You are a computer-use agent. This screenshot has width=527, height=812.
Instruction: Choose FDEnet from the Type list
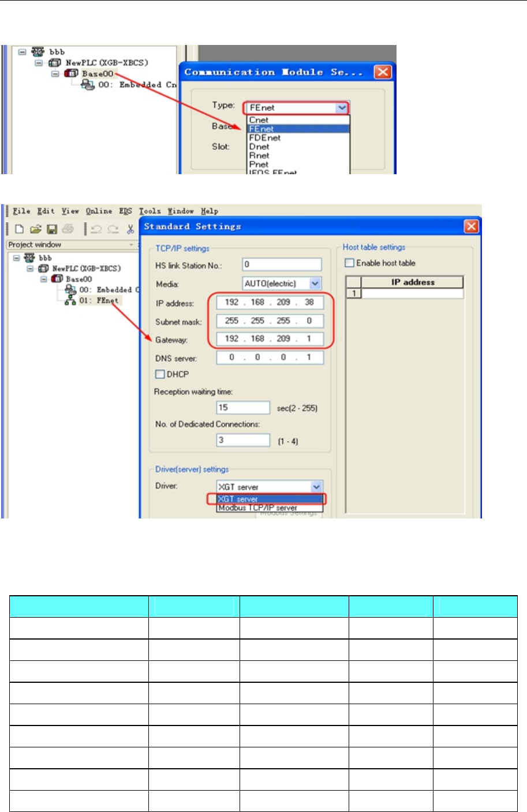[298, 138]
